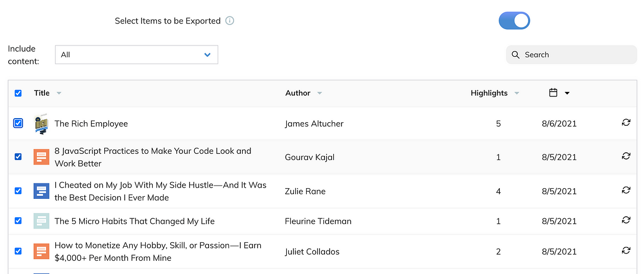Click The Rich Employee book cover
Image resolution: width=644 pixels, height=274 pixels.
tap(41, 124)
